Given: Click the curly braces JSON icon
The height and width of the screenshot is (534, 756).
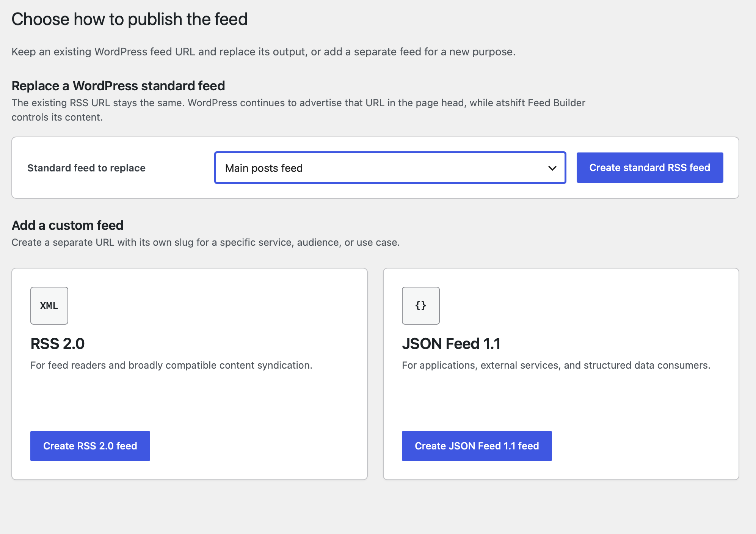Looking at the screenshot, I should point(421,306).
